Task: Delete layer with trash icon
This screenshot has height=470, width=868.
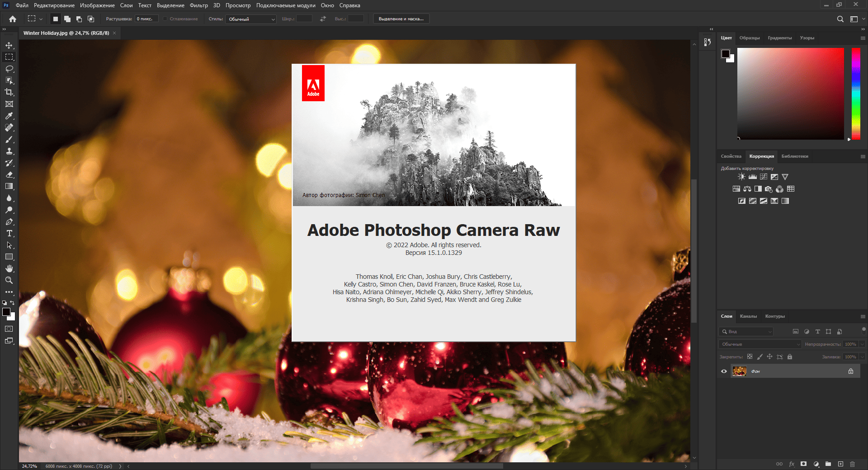Action: 852,464
